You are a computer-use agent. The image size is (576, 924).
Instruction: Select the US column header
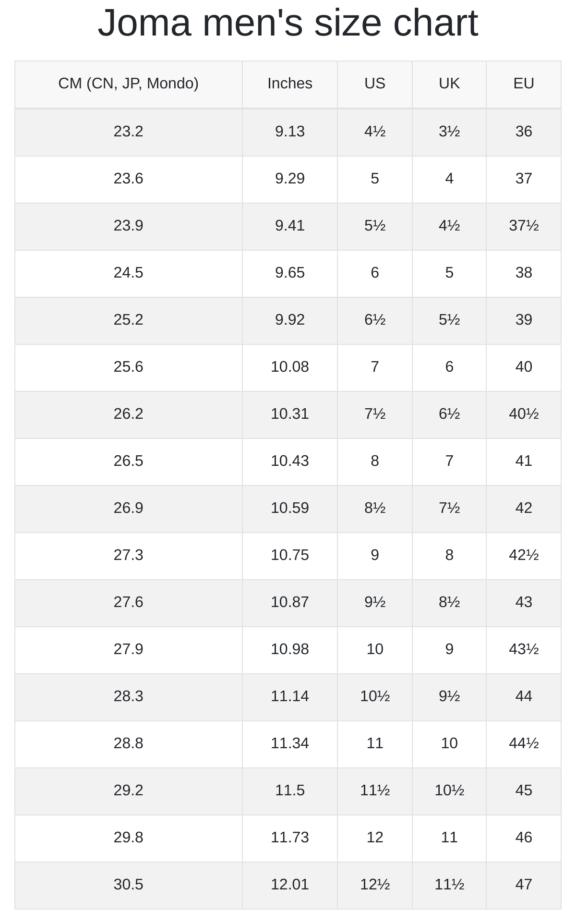[x=374, y=84]
